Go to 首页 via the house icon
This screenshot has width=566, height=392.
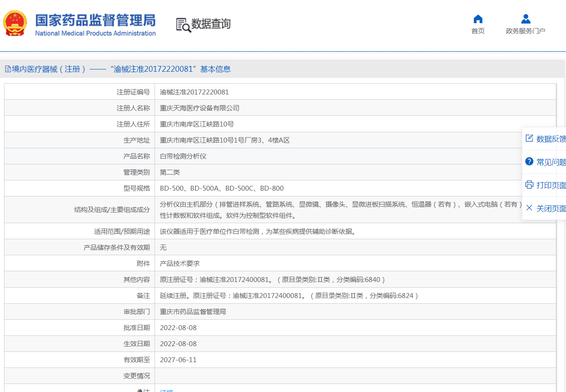tap(478, 19)
